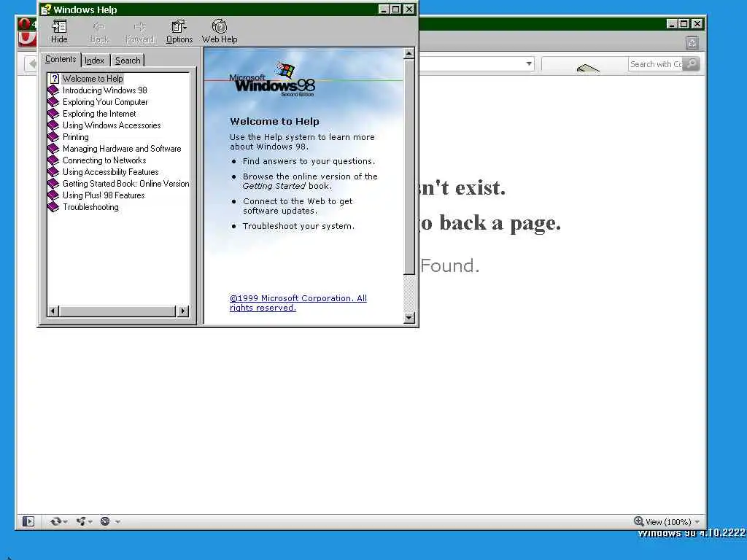
Task: Click the book icon beside Connecting to Networks
Action: (x=53, y=160)
